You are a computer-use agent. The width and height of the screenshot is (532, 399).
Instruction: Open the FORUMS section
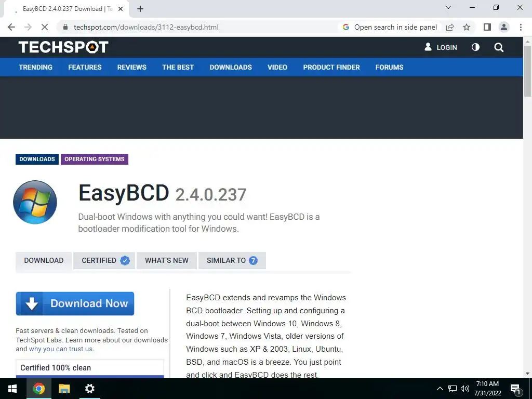(x=389, y=67)
